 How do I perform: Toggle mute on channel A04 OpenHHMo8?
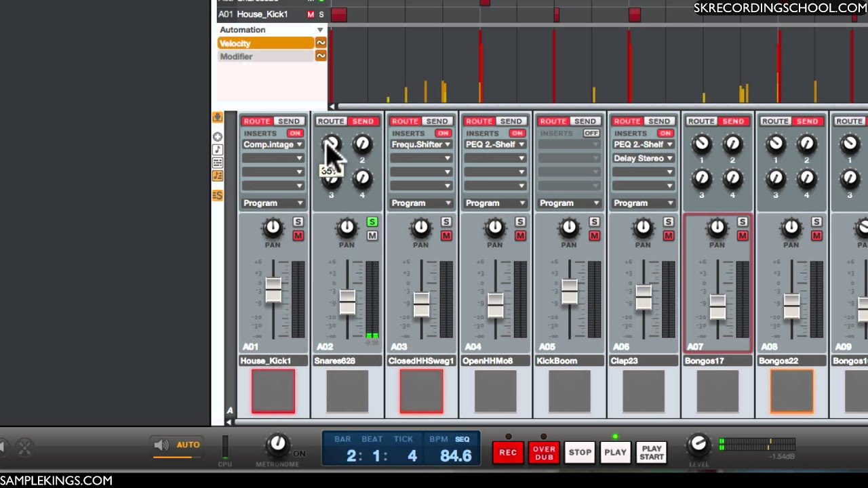pos(519,235)
